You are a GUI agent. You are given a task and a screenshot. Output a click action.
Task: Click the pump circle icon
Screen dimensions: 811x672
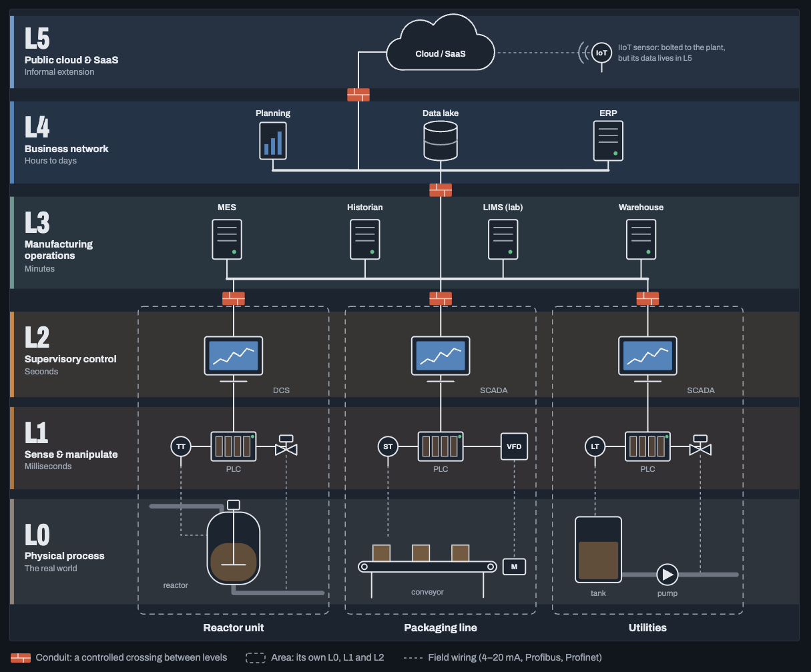tap(667, 575)
